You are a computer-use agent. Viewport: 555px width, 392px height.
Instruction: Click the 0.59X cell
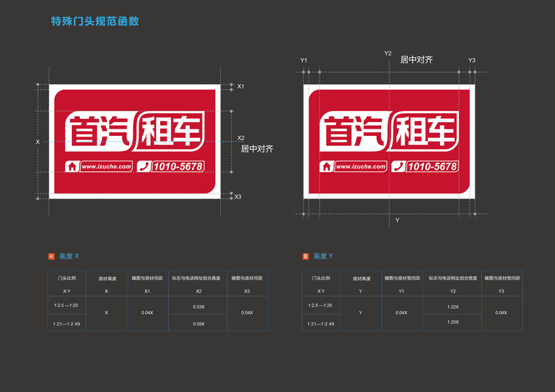pyautogui.click(x=199, y=323)
